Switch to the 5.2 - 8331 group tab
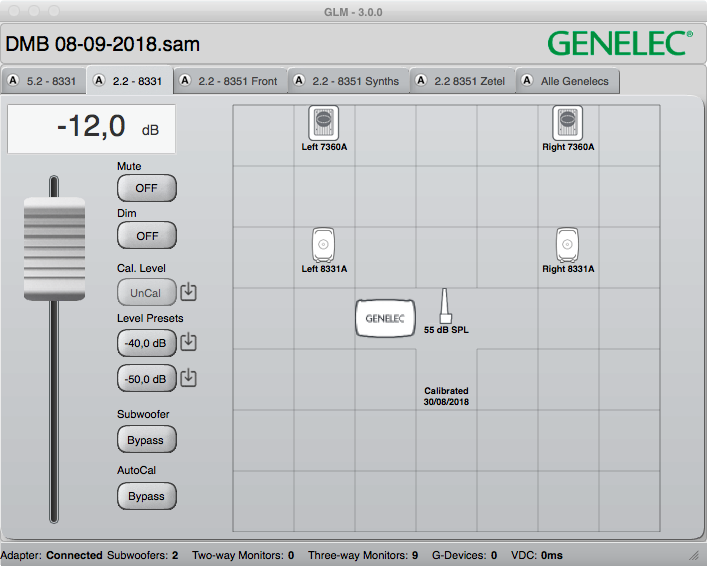Viewport: 707px width, 566px height. pos(43,81)
